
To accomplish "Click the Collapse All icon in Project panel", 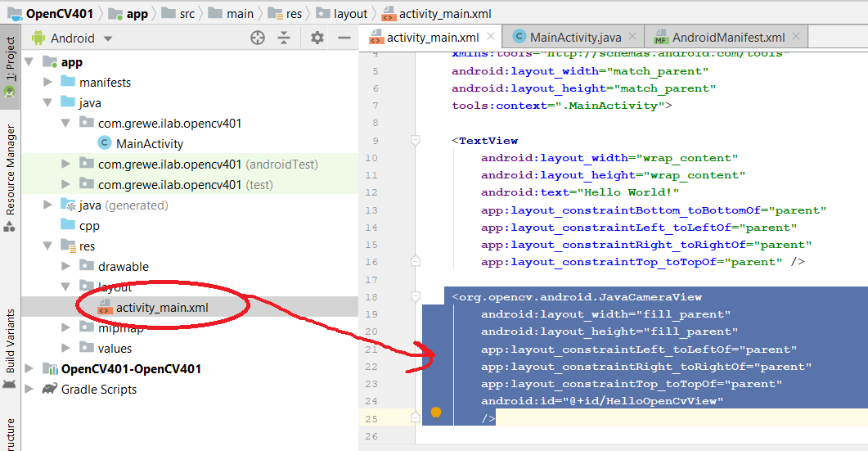I will [284, 38].
